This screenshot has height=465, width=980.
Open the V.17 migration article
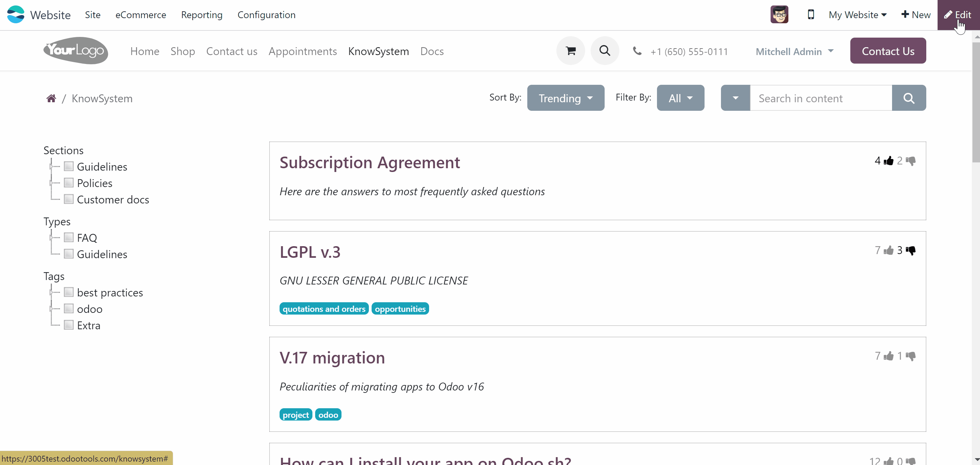click(332, 358)
